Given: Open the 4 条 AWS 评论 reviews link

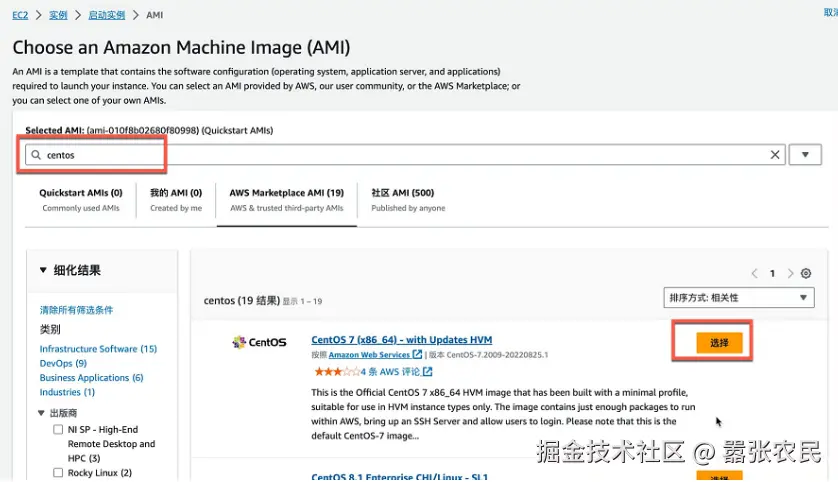Looking at the screenshot, I should tap(390, 371).
